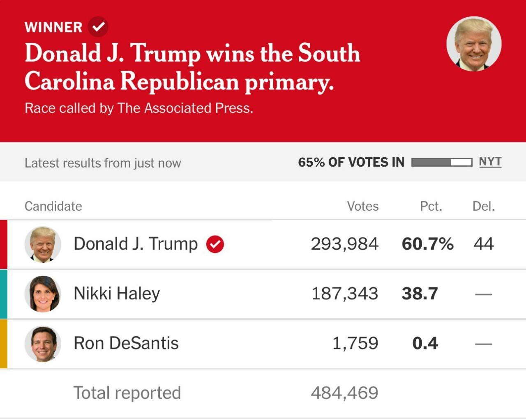Click the Candidate column header
The width and height of the screenshot is (526, 420).
[53, 206]
